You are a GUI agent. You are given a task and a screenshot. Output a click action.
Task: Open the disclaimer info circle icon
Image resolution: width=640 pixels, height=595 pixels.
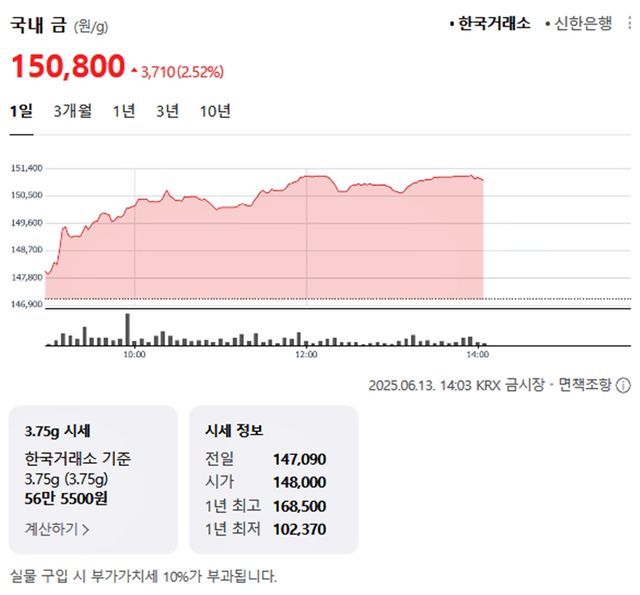(x=624, y=385)
